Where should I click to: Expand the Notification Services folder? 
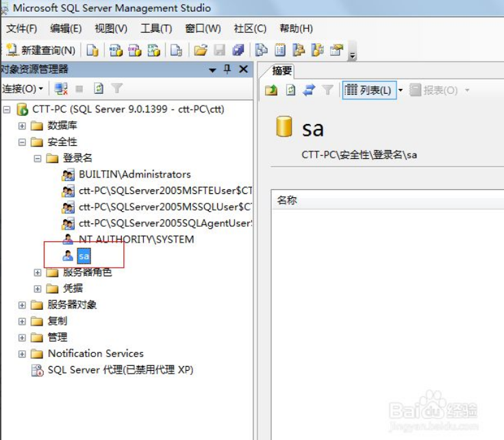[22, 354]
